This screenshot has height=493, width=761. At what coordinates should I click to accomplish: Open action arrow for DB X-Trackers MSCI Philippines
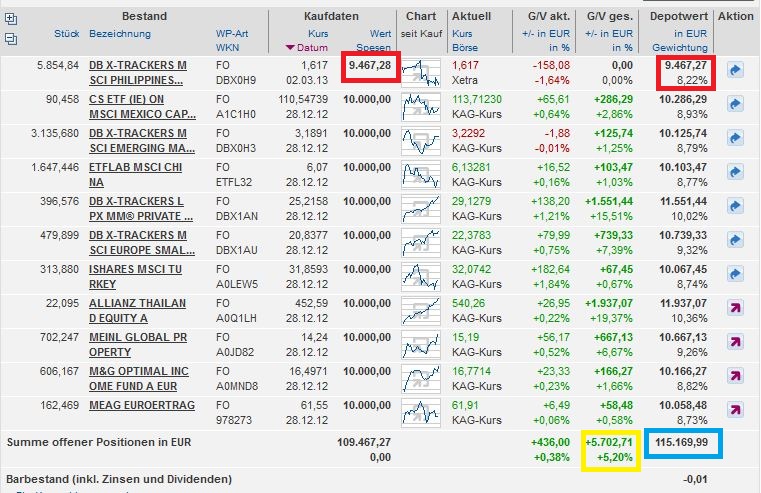coord(735,70)
